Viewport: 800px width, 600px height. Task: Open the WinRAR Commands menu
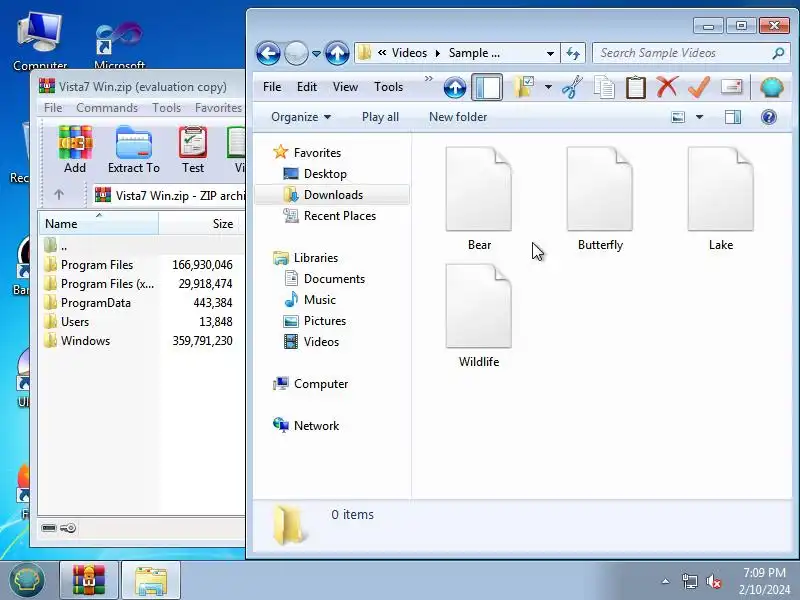pos(107,108)
